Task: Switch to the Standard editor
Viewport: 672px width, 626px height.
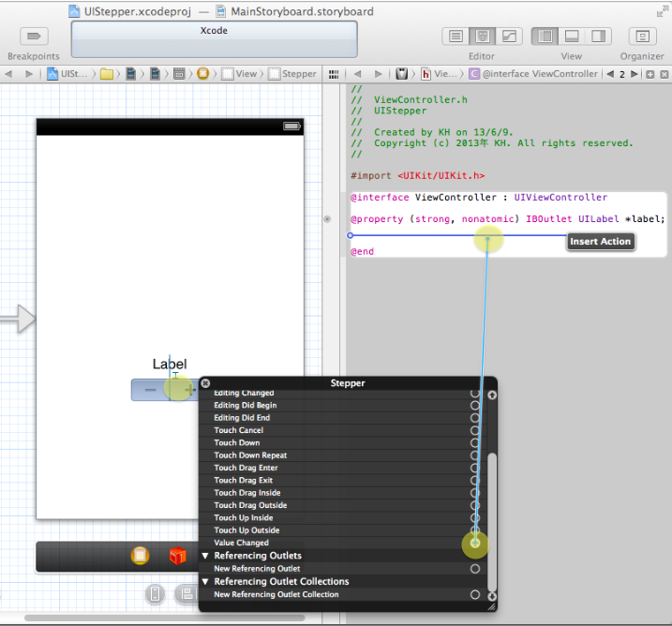Action: tap(455, 37)
